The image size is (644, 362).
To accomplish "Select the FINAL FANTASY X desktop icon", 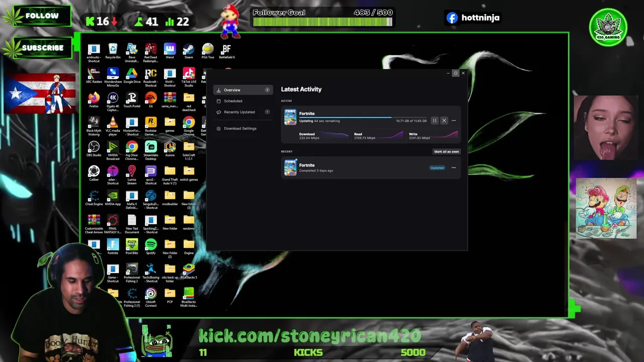I will coord(113,224).
